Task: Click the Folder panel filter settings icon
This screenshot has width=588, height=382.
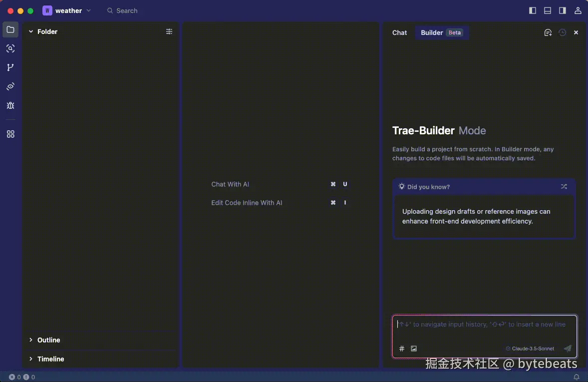Action: pos(169,31)
